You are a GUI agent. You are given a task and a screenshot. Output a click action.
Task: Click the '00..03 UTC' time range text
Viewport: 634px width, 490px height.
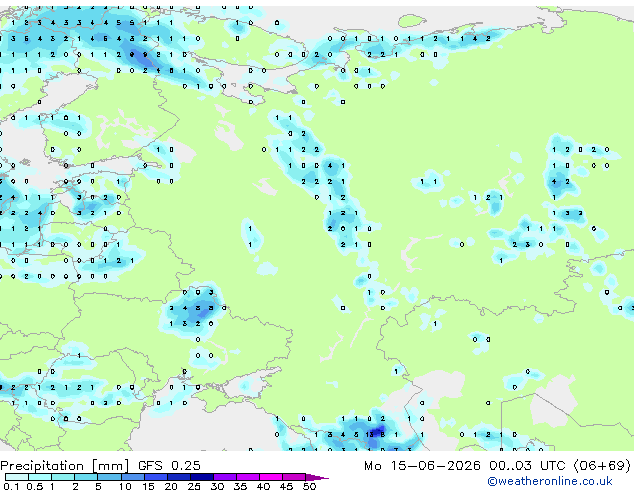point(527,466)
